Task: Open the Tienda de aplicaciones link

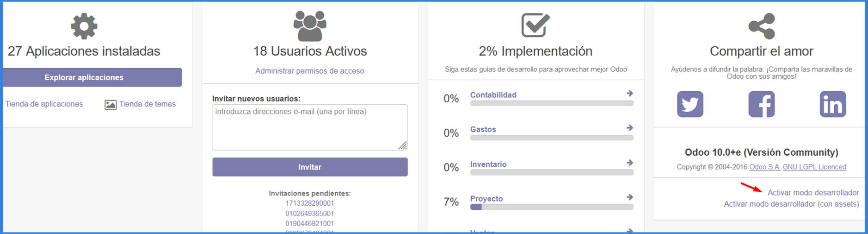Action: click(44, 104)
